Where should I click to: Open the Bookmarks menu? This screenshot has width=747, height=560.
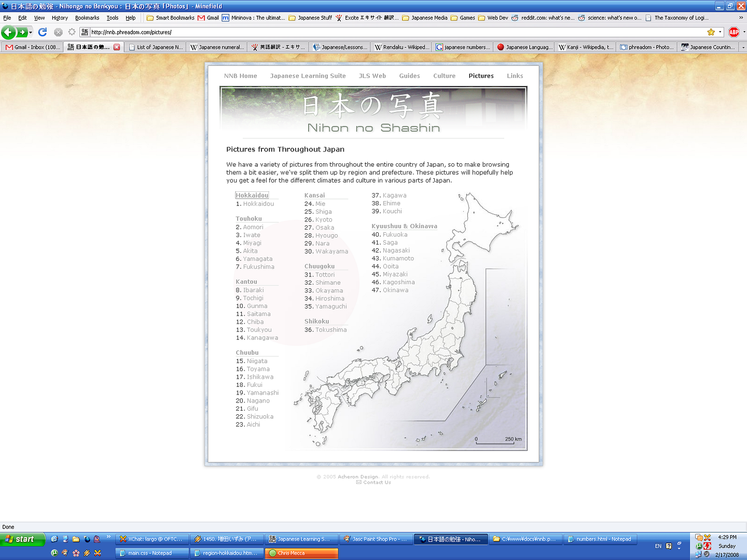[87, 18]
